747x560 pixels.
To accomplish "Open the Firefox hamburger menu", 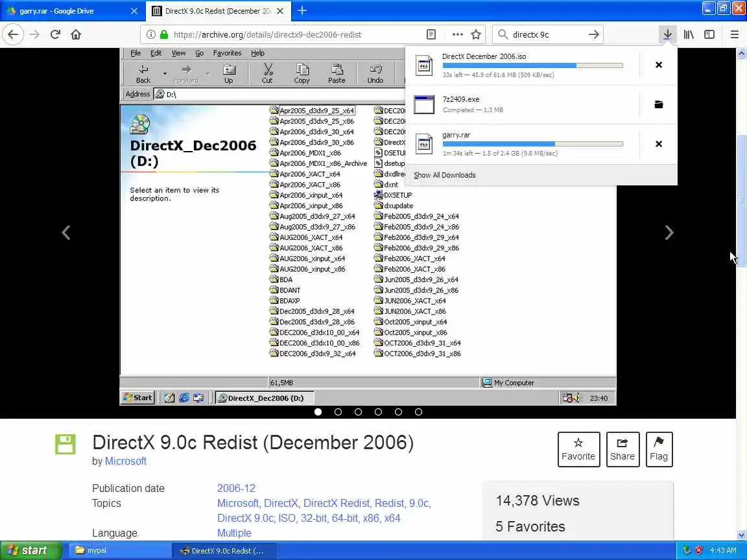I will (734, 34).
